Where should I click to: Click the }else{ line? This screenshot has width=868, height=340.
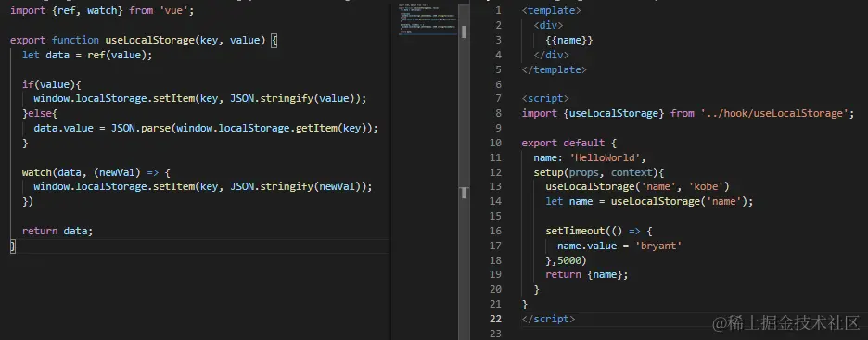pyautogui.click(x=40, y=113)
